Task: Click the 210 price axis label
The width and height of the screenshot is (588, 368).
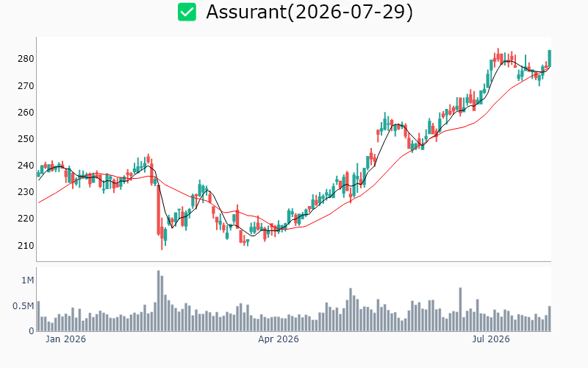Action: pos(26,246)
